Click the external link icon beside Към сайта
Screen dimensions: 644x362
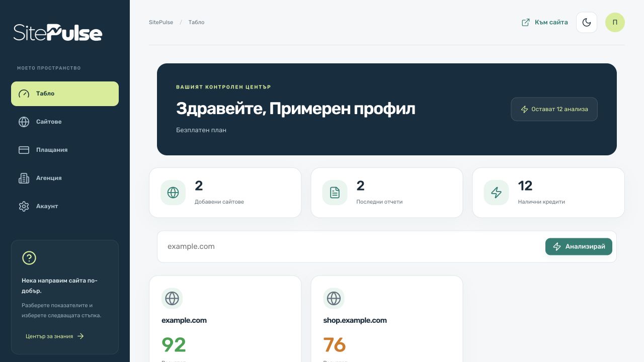click(526, 22)
